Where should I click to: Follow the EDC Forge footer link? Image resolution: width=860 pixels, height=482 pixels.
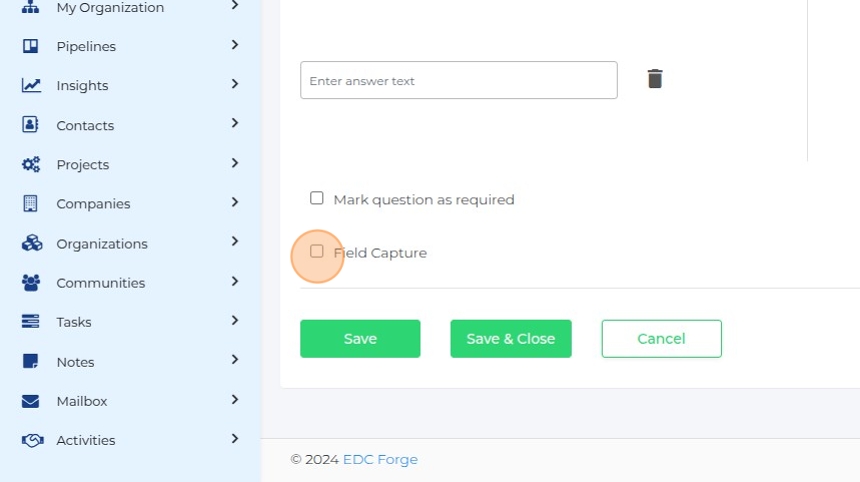[380, 460]
